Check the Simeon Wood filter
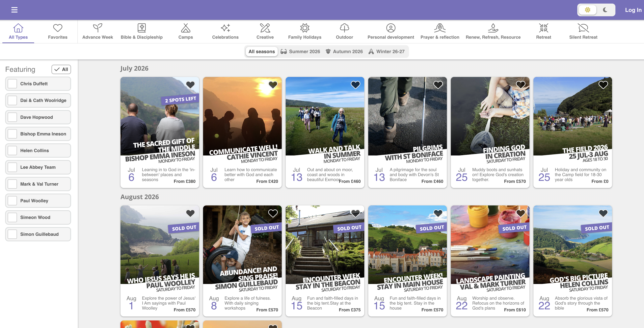 coord(38,217)
